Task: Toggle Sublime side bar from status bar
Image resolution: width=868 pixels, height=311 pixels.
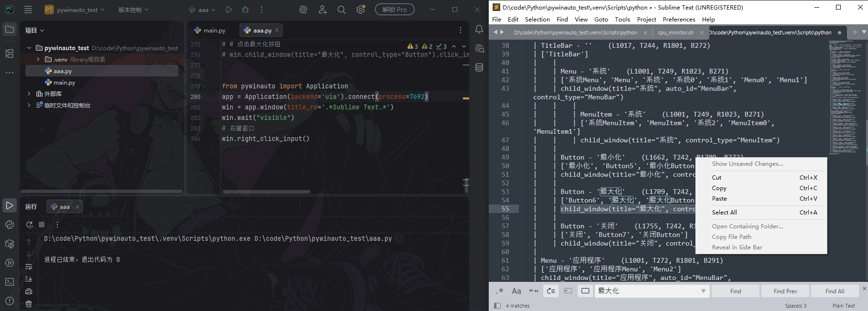Action: point(497,306)
